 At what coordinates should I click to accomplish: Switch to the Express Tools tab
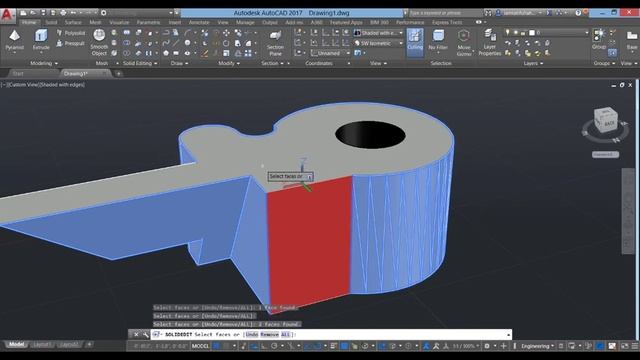pyautogui.click(x=447, y=22)
